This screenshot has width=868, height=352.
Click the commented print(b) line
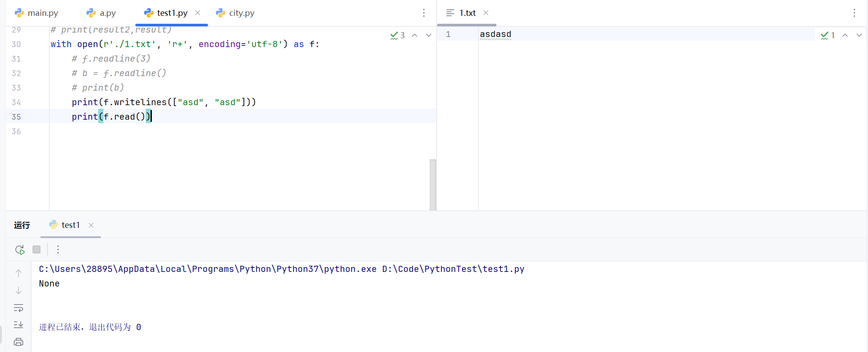coord(98,88)
